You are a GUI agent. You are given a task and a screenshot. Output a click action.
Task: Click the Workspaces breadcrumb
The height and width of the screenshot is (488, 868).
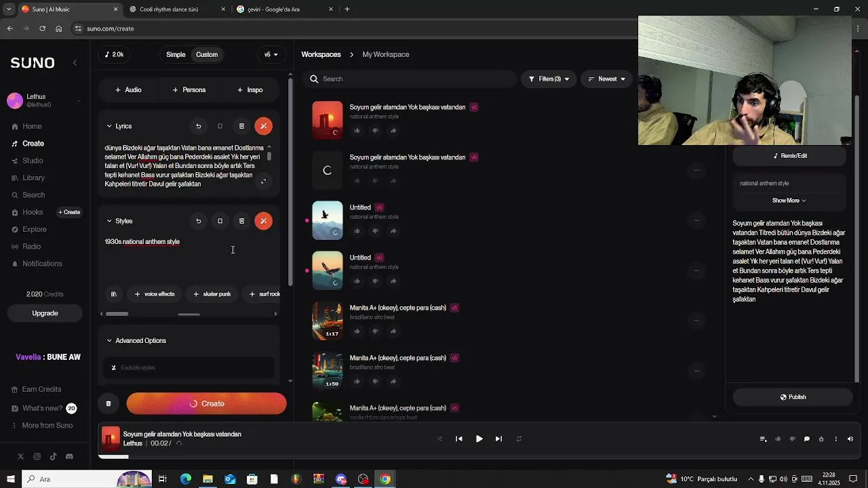click(x=321, y=55)
